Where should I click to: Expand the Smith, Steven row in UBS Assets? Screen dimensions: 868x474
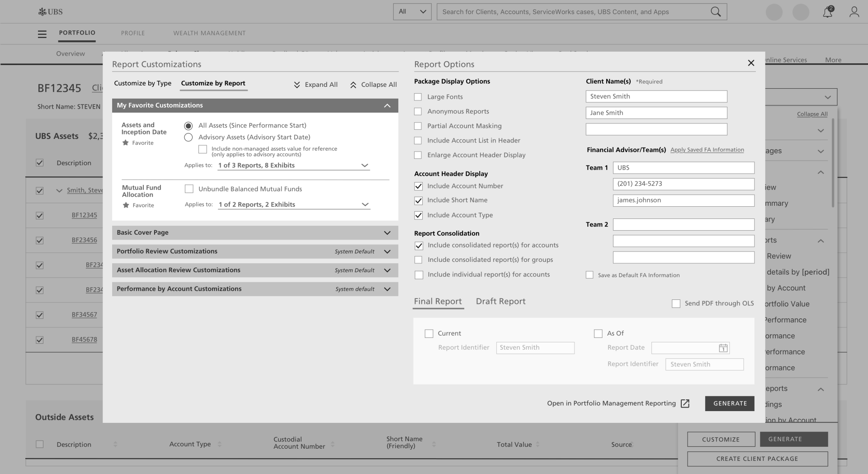[59, 190]
